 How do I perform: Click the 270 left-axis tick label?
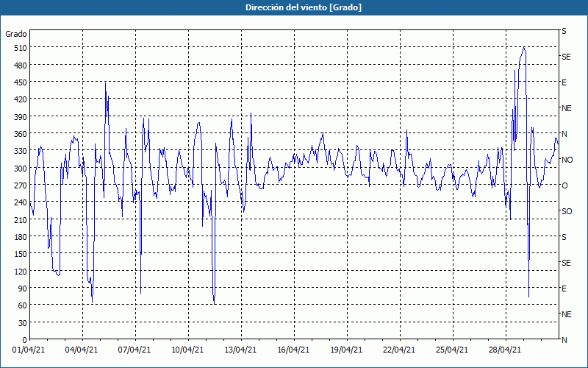[21, 185]
